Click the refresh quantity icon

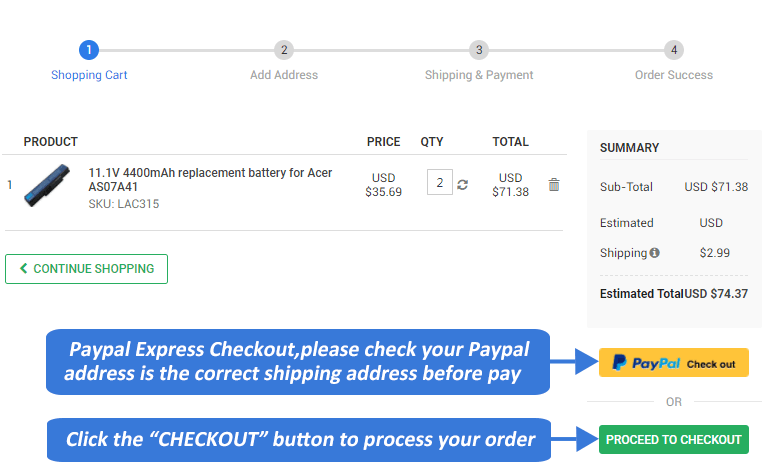(x=462, y=184)
